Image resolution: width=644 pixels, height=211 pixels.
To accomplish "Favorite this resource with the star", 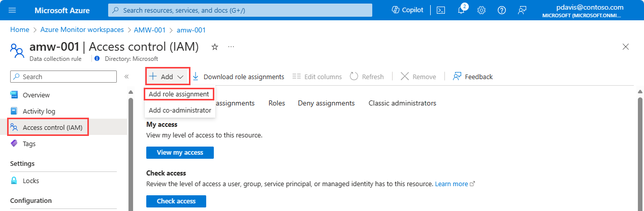I will pos(215,47).
